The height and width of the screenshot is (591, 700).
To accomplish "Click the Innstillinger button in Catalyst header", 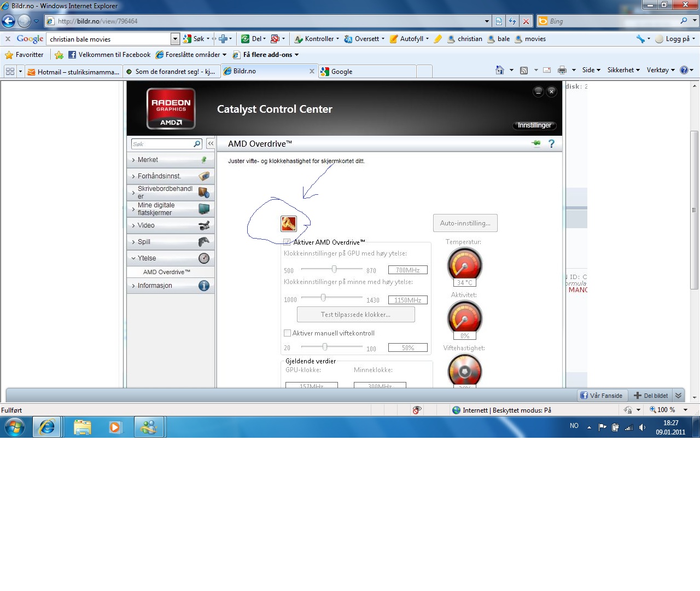I will [534, 125].
